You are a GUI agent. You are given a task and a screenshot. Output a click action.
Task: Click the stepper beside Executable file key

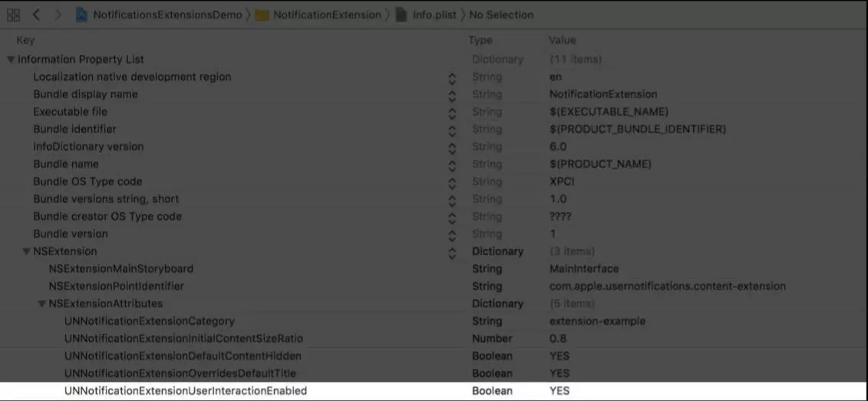tap(452, 112)
